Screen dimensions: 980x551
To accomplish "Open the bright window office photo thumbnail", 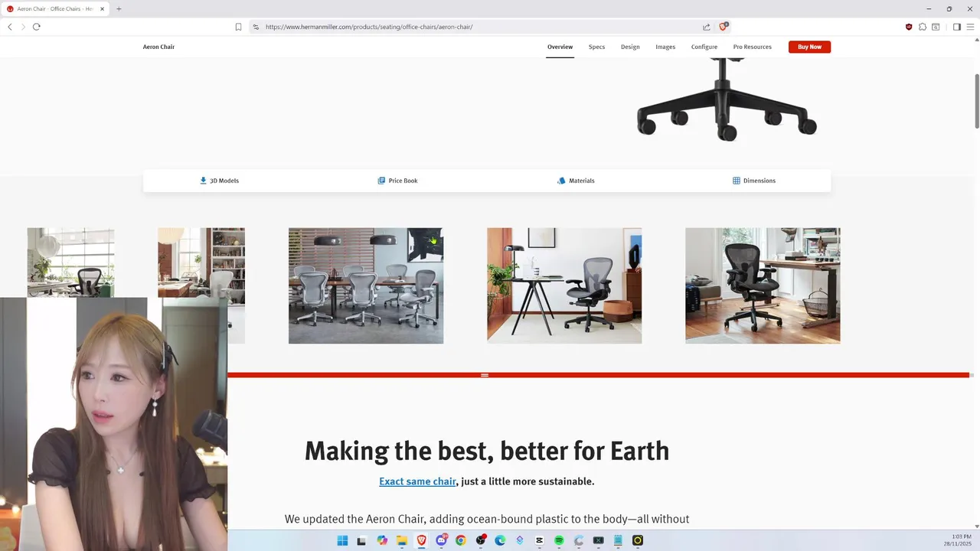I will [x=70, y=262].
